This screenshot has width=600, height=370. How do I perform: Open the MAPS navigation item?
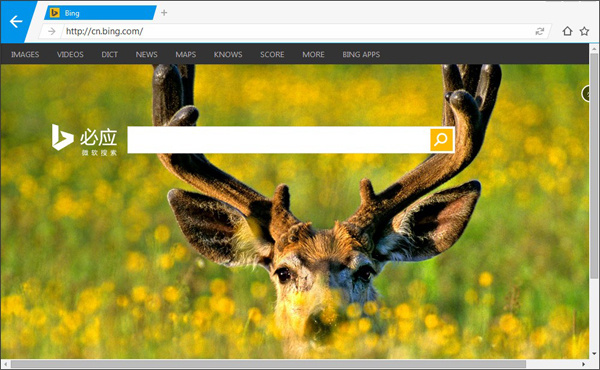click(x=186, y=54)
